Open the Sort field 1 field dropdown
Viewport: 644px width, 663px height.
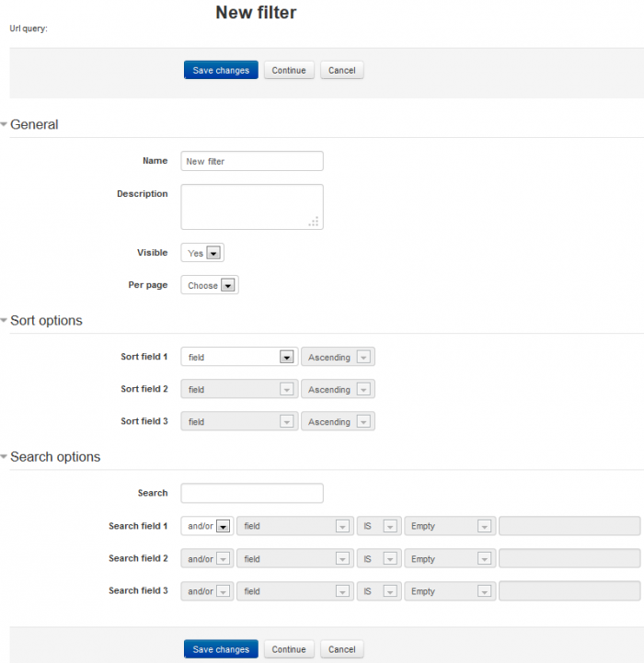point(239,358)
